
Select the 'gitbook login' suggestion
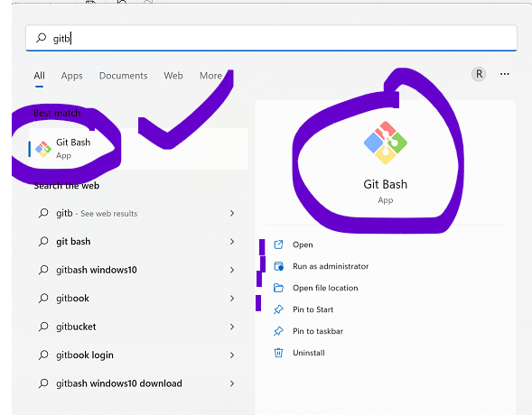[x=138, y=355]
